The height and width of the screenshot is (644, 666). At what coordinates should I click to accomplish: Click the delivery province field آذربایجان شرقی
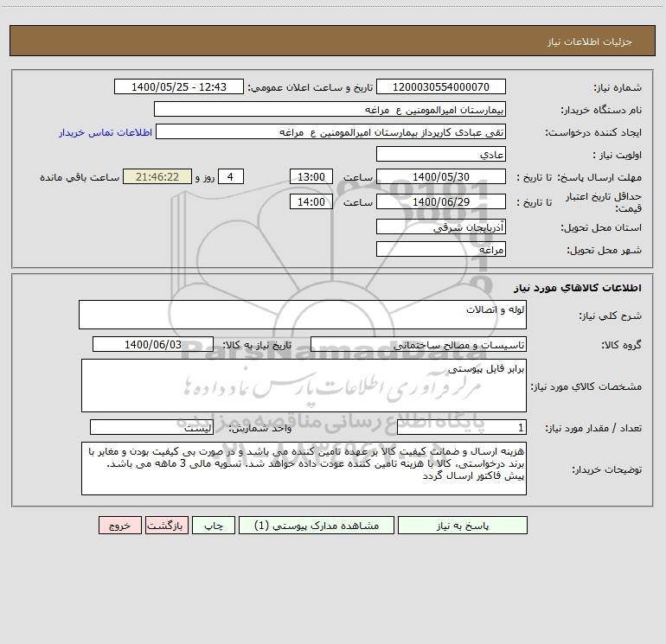click(x=441, y=226)
